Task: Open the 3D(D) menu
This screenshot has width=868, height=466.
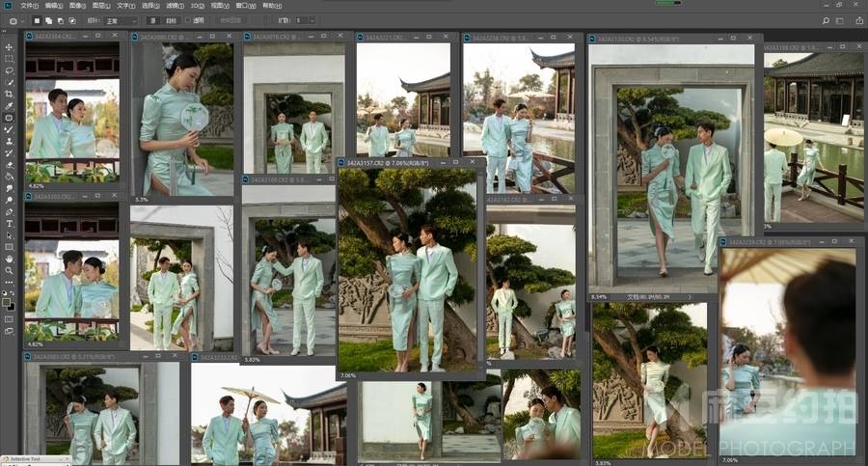Action: pos(198,5)
